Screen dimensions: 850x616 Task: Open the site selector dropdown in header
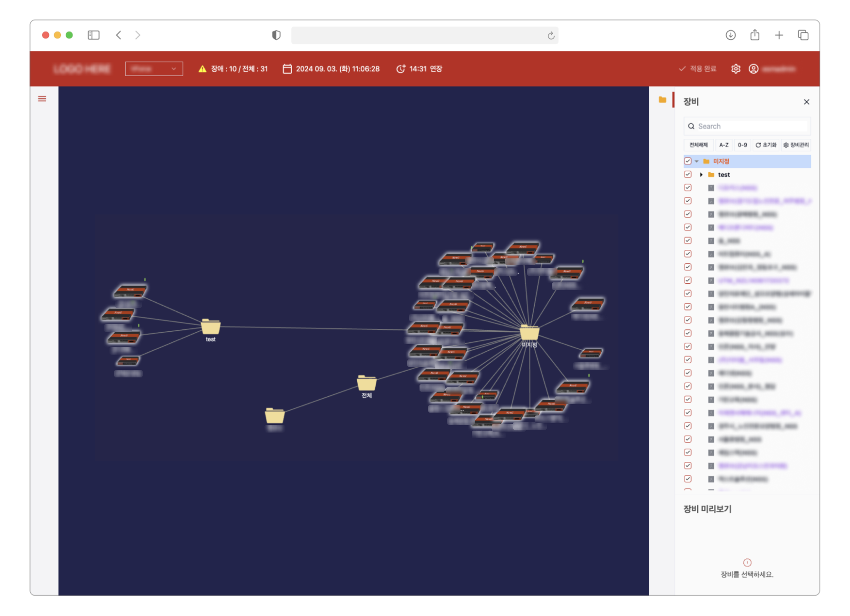coord(154,69)
